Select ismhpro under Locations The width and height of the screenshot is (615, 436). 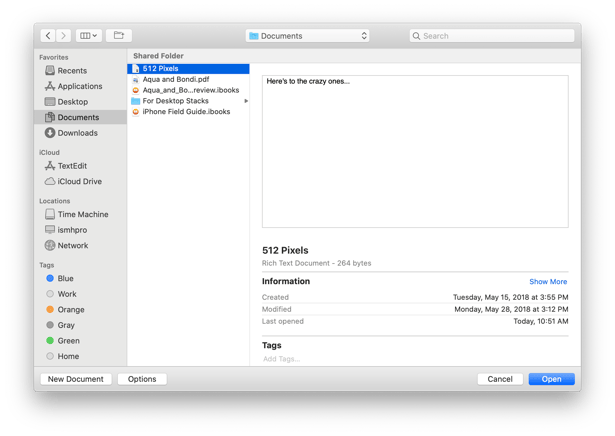click(x=80, y=230)
